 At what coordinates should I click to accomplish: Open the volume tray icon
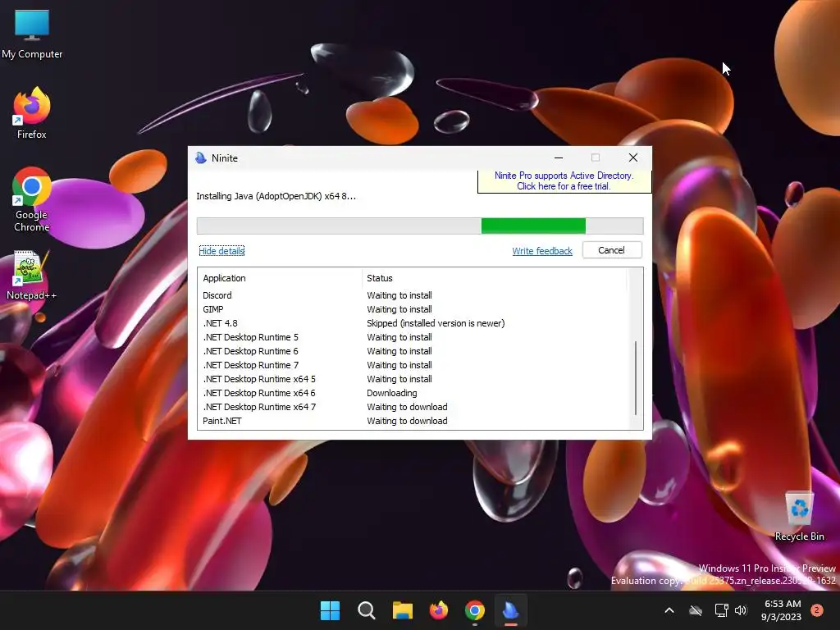(741, 610)
